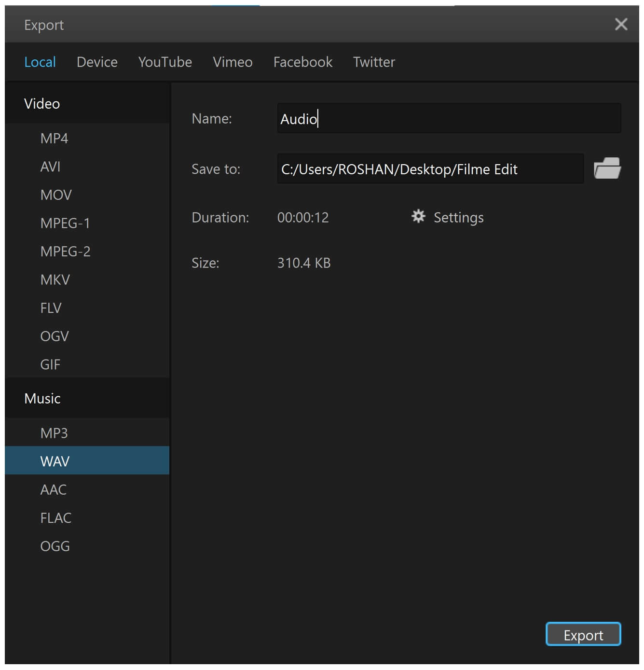The width and height of the screenshot is (644, 670).
Task: Click into the Name text field
Action: pyautogui.click(x=449, y=119)
